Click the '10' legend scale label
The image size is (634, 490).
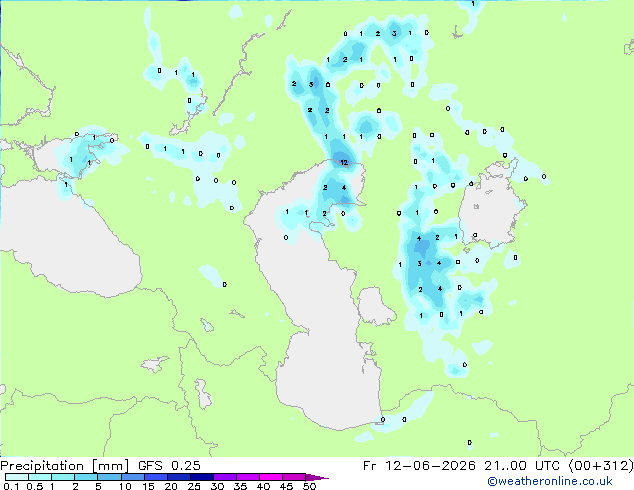pos(125,486)
